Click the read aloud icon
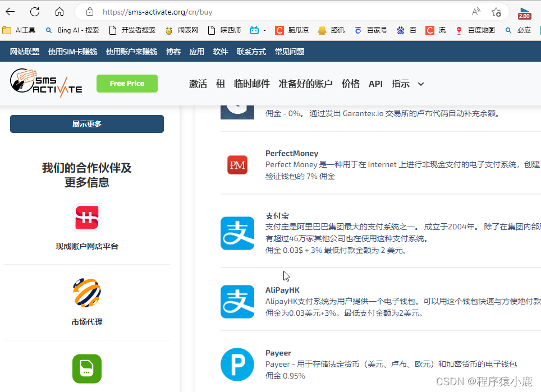The height and width of the screenshot is (392, 541). [476, 12]
